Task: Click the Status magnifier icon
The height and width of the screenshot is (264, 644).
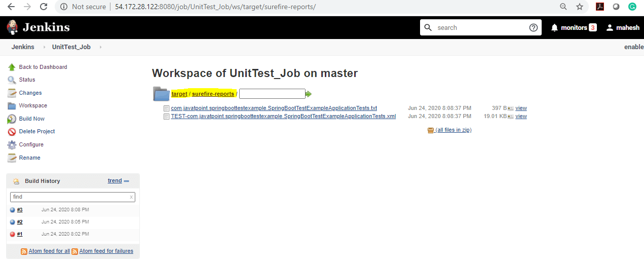Action: [12, 80]
